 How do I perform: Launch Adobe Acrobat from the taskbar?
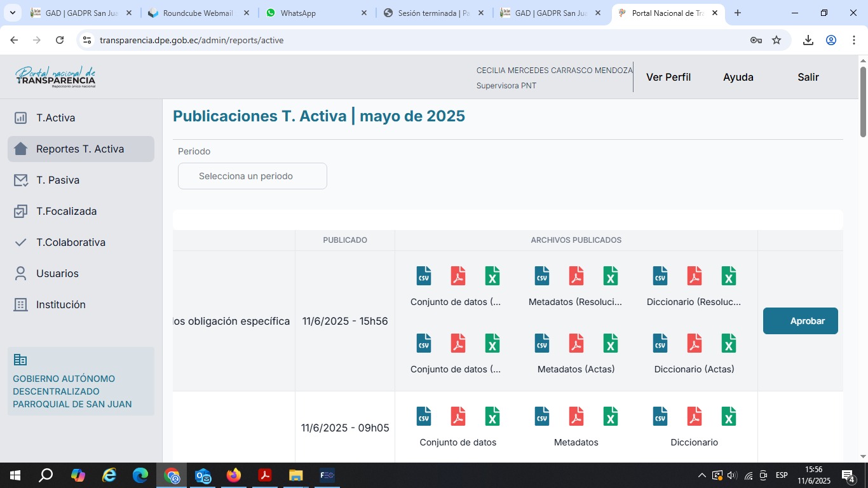tap(265, 475)
